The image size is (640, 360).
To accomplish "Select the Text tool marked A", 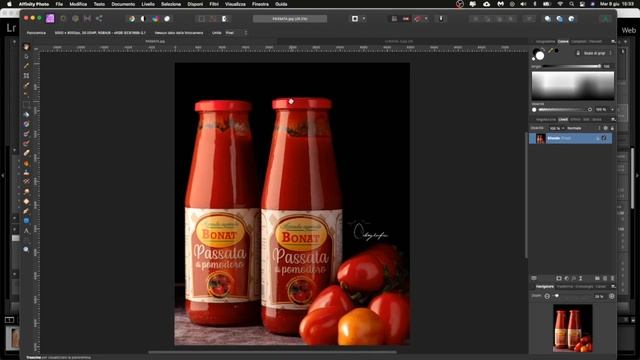I will coord(27,231).
